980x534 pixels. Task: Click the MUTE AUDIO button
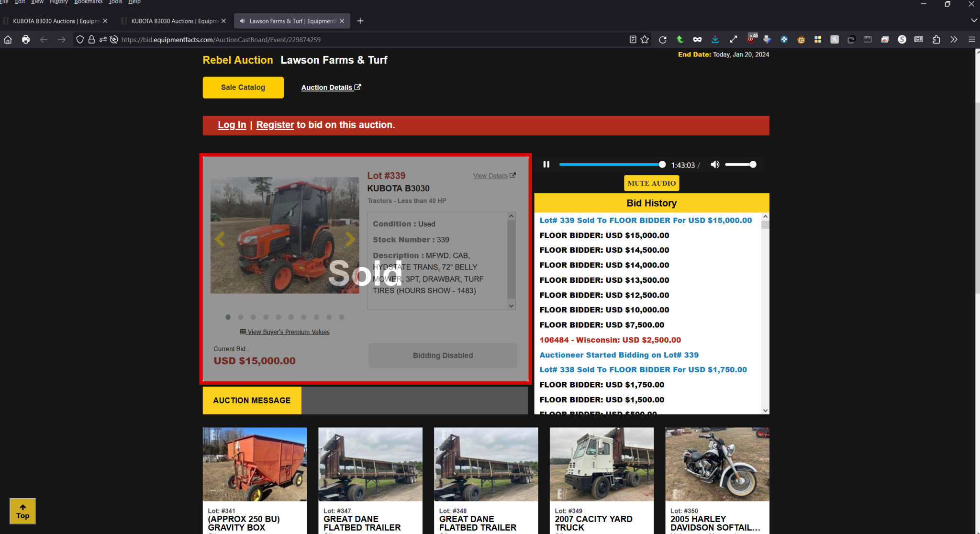(x=652, y=183)
